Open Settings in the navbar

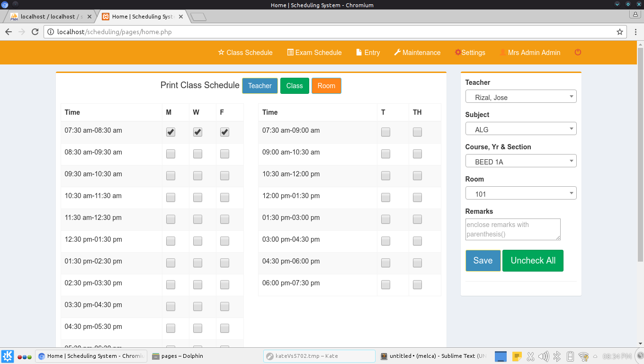[x=470, y=53]
